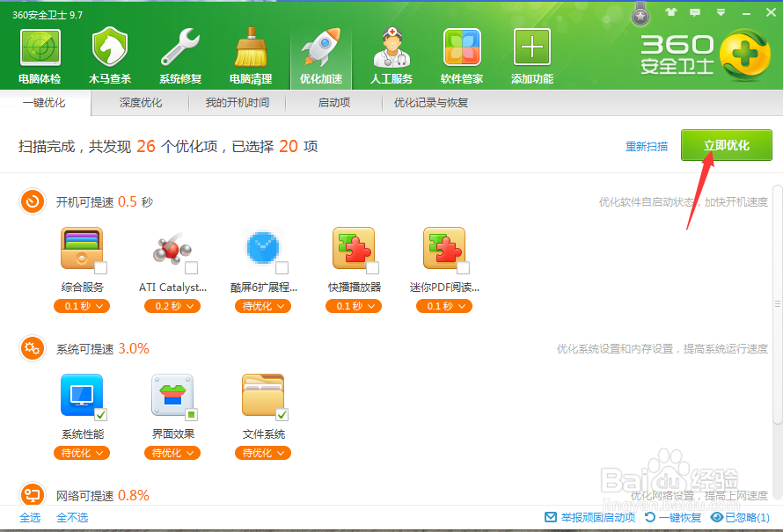Click the 酷屏6扩展程序 icon
The width and height of the screenshot is (783, 532).
(263, 247)
